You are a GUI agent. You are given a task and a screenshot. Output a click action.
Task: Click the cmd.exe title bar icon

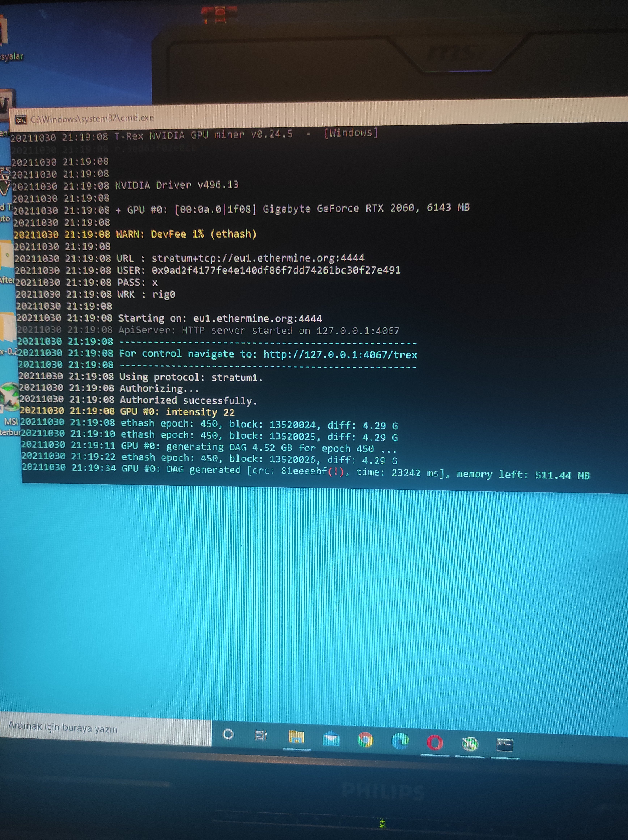click(x=20, y=120)
